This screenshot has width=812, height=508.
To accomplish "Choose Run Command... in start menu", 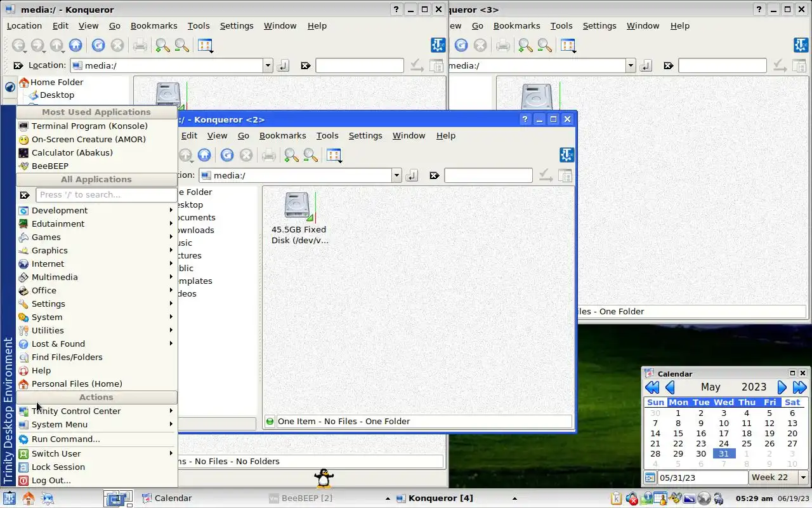I will (96, 439).
